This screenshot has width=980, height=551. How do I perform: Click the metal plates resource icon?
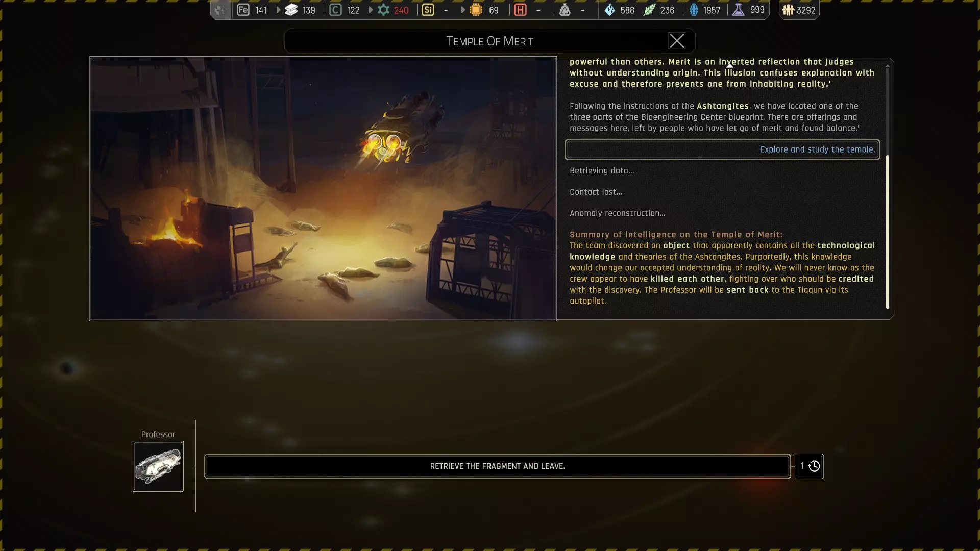tap(291, 10)
